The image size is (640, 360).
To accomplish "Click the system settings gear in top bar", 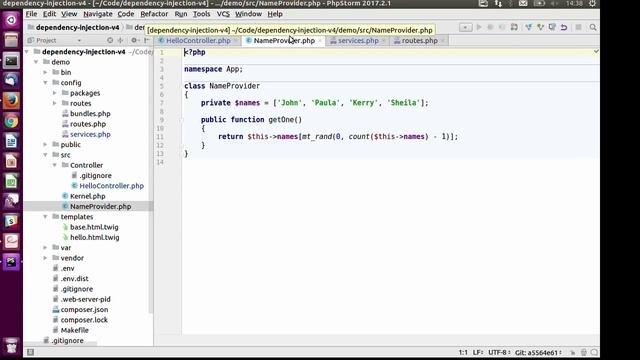I will pyautogui.click(x=592, y=4).
